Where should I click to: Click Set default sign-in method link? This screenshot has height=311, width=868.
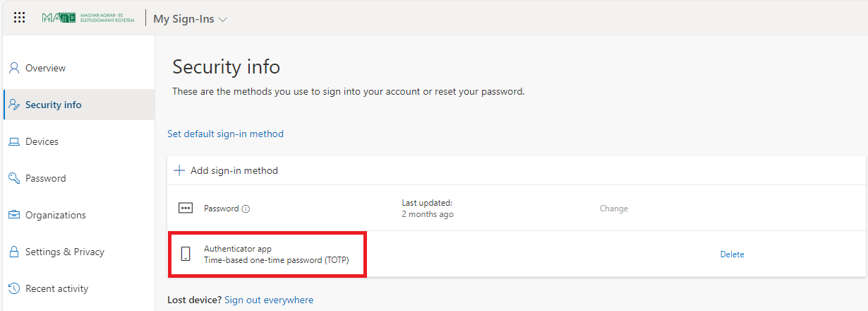click(x=225, y=134)
